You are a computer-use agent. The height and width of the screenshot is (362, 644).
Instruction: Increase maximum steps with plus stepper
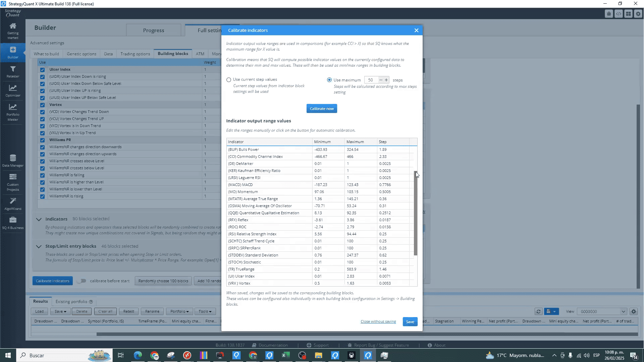click(386, 80)
